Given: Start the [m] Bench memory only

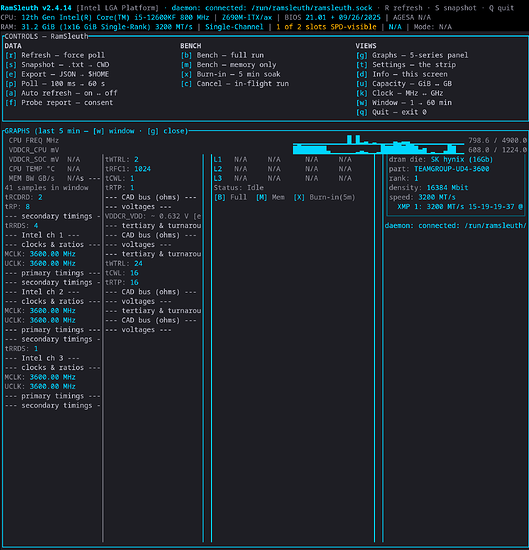Looking at the screenshot, I should (229, 65).
